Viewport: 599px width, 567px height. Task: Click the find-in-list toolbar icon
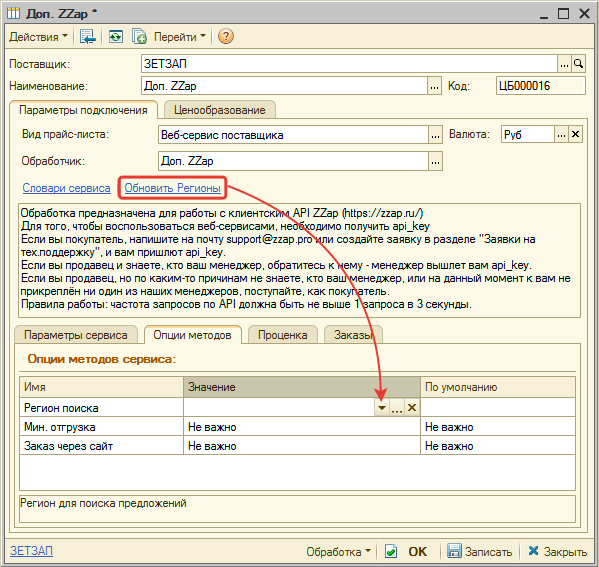point(87,37)
